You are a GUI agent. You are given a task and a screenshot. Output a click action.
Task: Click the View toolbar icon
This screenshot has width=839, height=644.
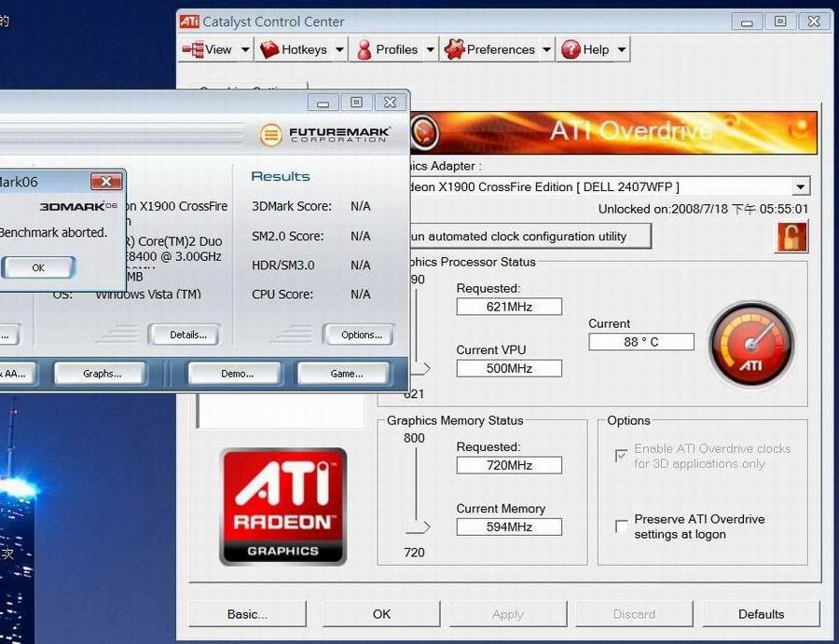(x=193, y=49)
